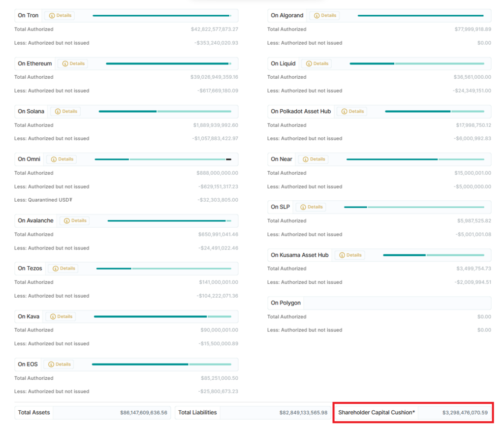The image size is (504, 428).
Task: Click the On Ethereum Details button
Action: [x=73, y=63]
